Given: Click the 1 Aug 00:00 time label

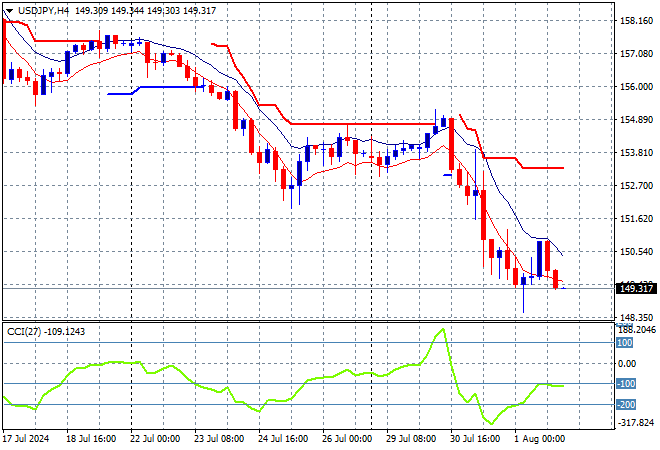Looking at the screenshot, I should pos(539,438).
